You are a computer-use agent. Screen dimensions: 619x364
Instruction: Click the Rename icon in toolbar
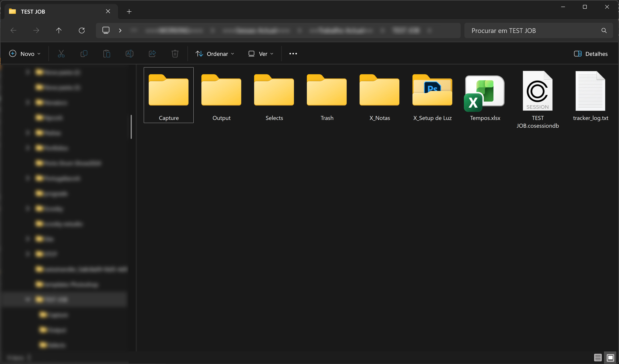click(x=130, y=53)
